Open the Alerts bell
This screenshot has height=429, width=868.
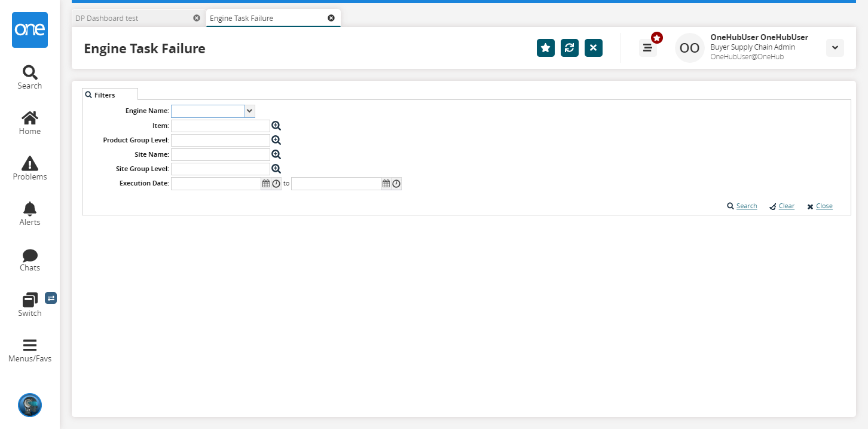[30, 214]
